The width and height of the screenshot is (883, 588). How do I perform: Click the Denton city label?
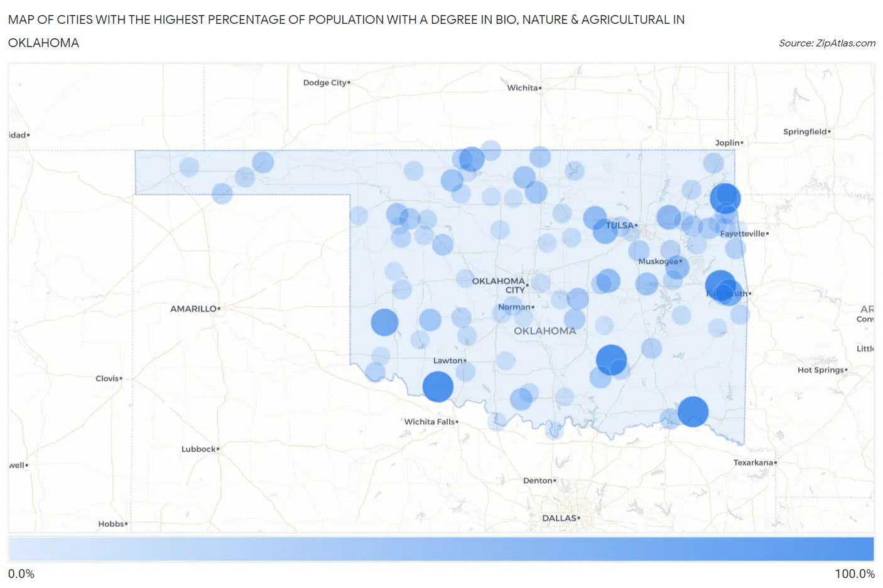pyautogui.click(x=538, y=481)
